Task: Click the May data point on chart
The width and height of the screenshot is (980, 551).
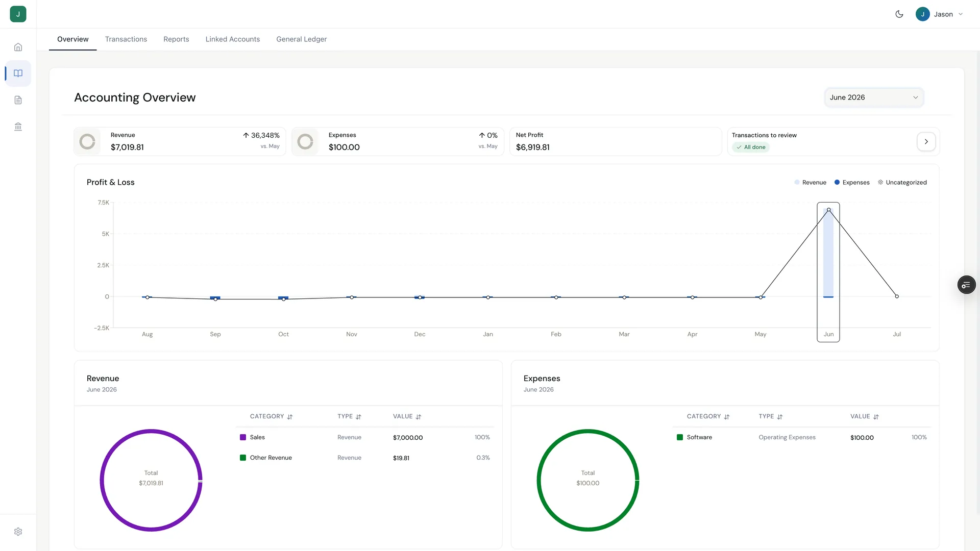Action: [761, 297]
